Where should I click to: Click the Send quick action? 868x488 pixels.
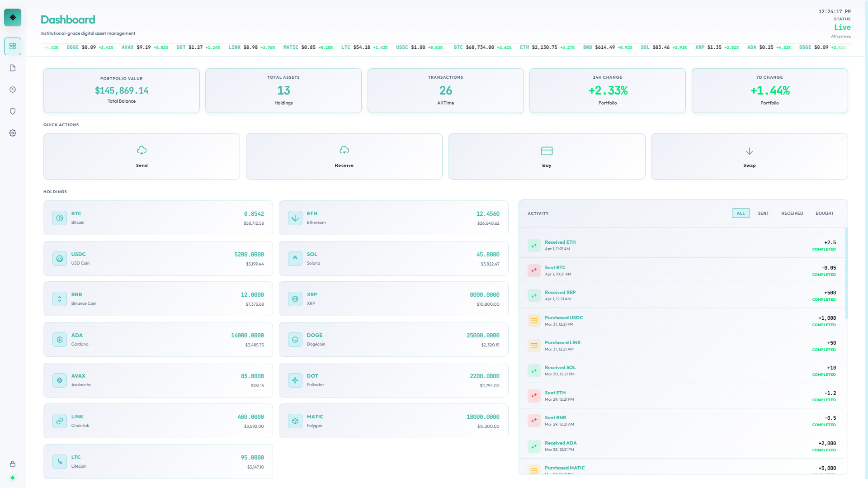142,156
